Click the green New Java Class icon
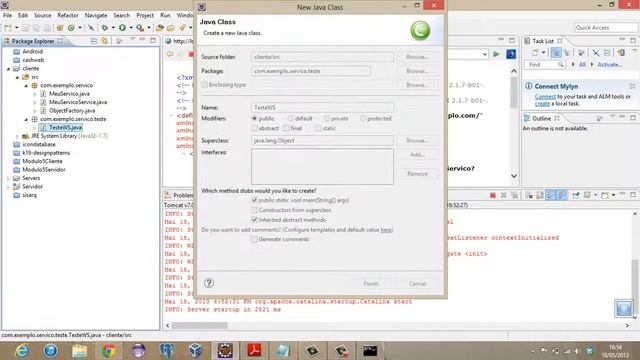The width and height of the screenshot is (640, 360). pos(71,28)
